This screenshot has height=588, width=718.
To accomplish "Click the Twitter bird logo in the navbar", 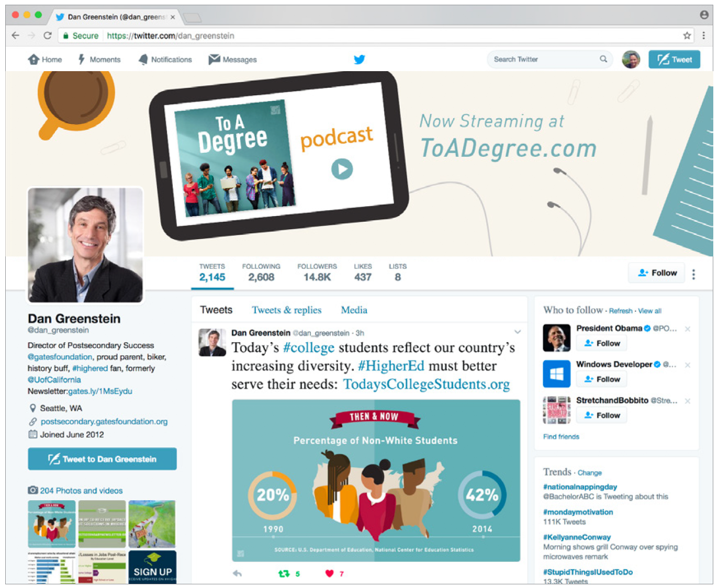I will 359,59.
